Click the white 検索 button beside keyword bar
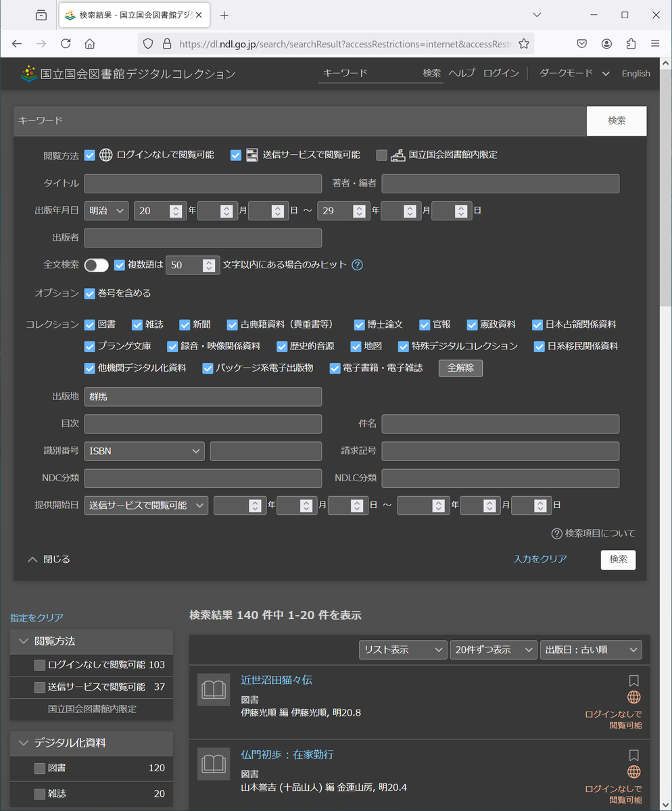Viewport: 672px width, 811px height. 617,121
